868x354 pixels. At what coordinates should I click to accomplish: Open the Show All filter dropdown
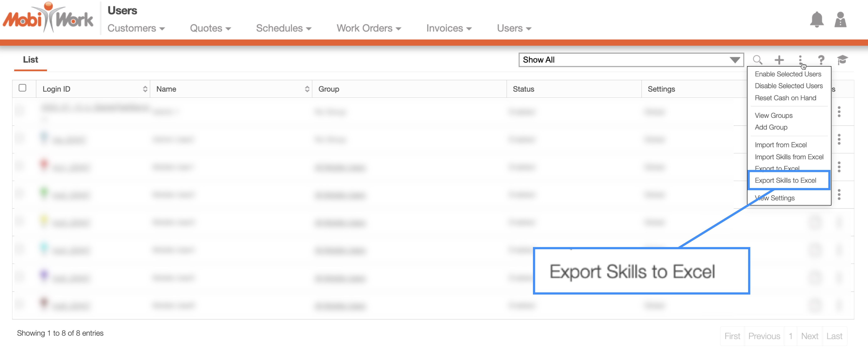(631, 60)
